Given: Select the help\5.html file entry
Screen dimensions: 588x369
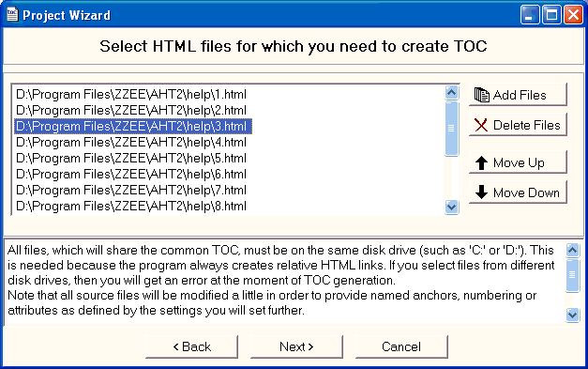Looking at the screenshot, I should [x=131, y=158].
